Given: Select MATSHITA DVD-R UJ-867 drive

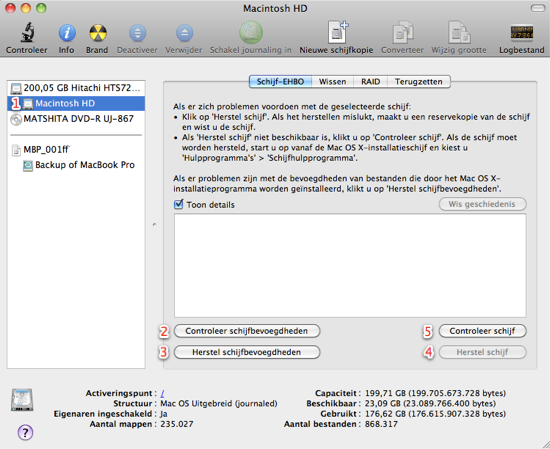Looking at the screenshot, I should pyautogui.click(x=76, y=119).
